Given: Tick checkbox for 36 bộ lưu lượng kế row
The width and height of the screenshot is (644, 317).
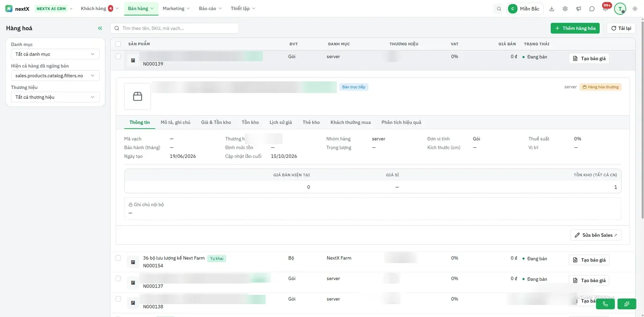Looking at the screenshot, I should pos(118,258).
